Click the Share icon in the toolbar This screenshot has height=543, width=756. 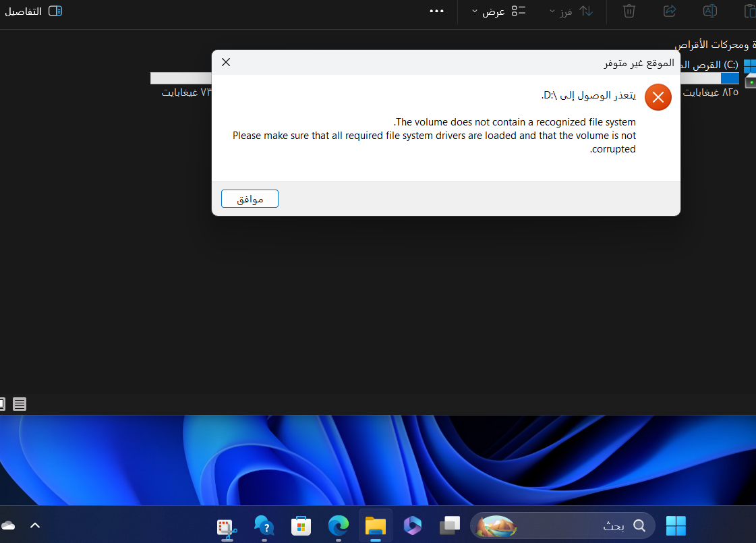(x=669, y=11)
